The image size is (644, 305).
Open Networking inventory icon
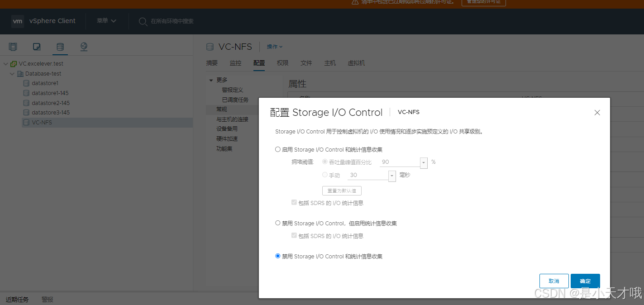(84, 47)
